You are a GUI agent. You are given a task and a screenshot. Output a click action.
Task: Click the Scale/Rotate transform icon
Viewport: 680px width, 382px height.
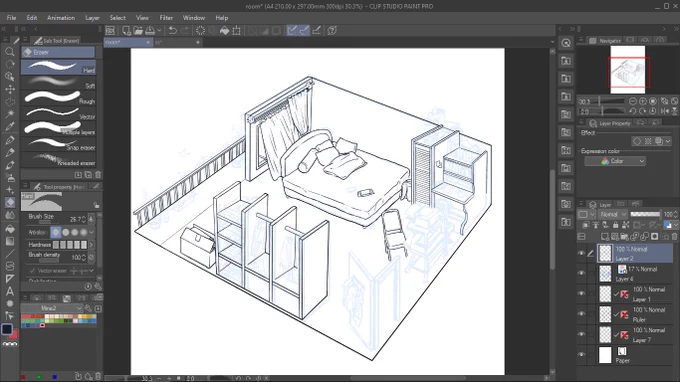(x=236, y=30)
